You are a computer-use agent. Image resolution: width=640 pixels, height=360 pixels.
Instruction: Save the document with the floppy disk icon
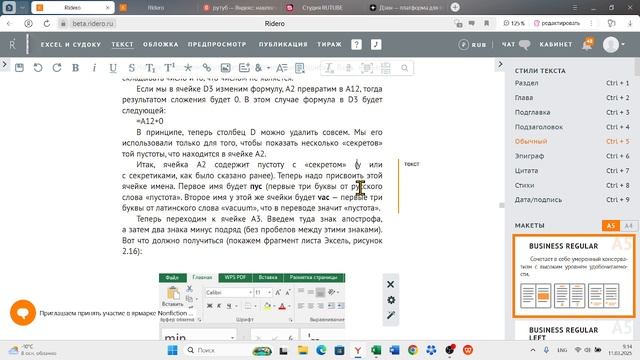pos(19,68)
